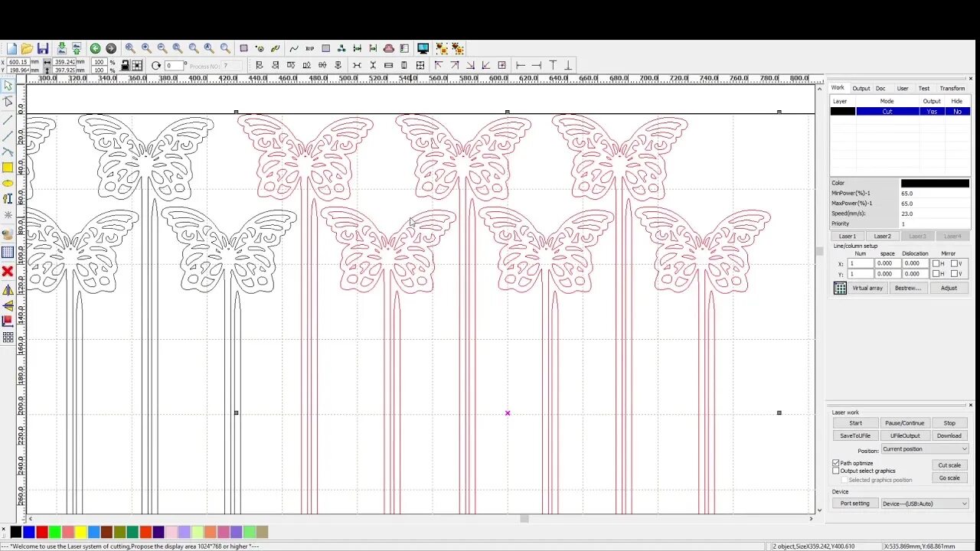Save the file with the floppy icon
This screenshot has width=980, height=551.
pos(43,48)
